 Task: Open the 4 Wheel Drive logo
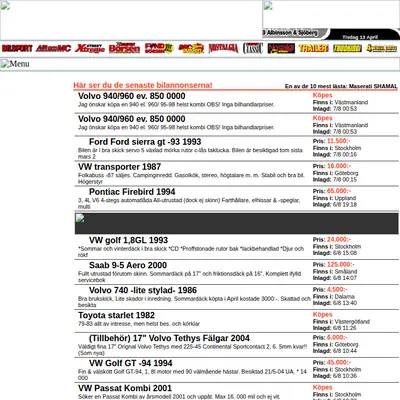point(382,48)
